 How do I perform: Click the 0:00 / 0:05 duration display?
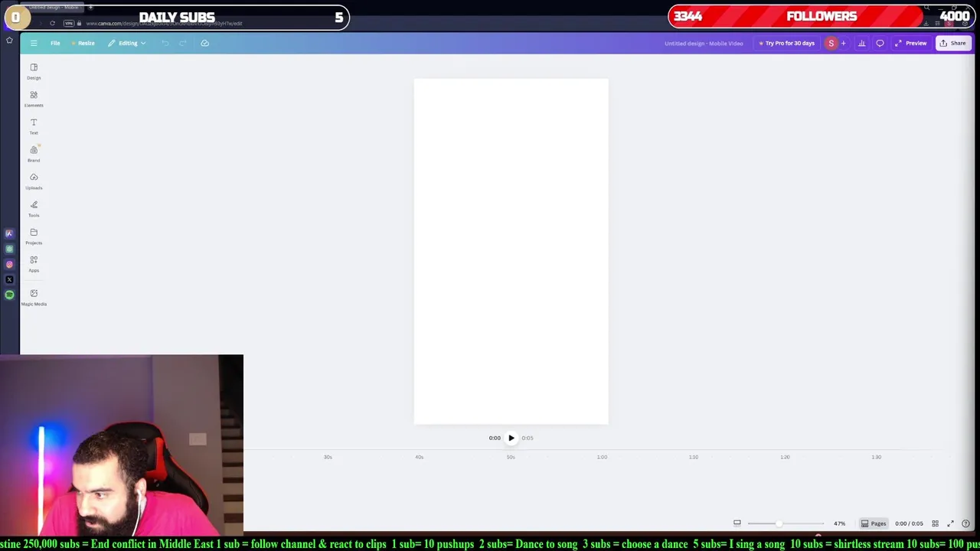[x=909, y=523]
